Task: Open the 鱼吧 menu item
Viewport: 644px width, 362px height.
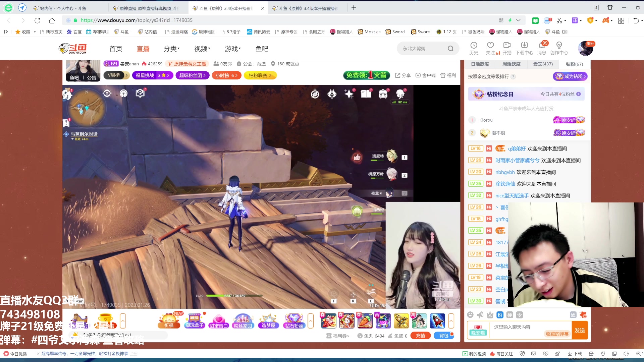Action: click(262, 49)
